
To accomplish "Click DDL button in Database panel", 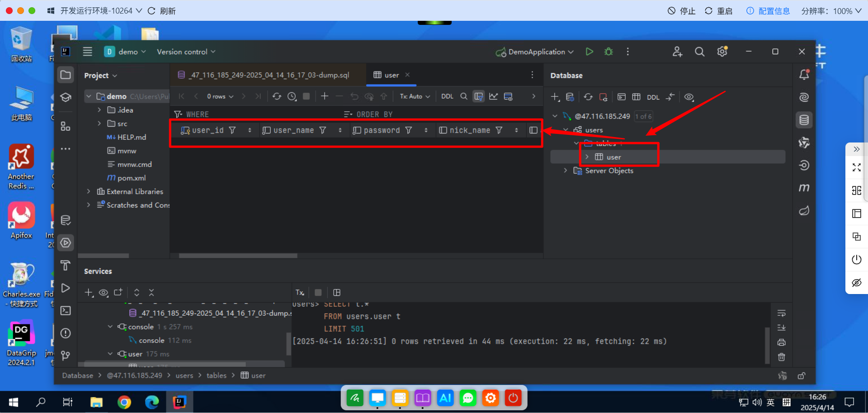I will click(x=653, y=97).
